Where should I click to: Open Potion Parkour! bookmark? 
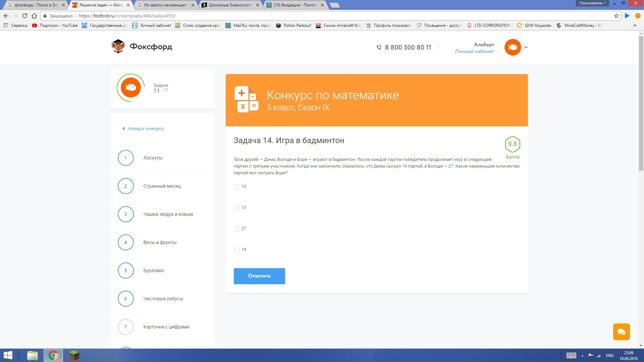[x=293, y=25]
